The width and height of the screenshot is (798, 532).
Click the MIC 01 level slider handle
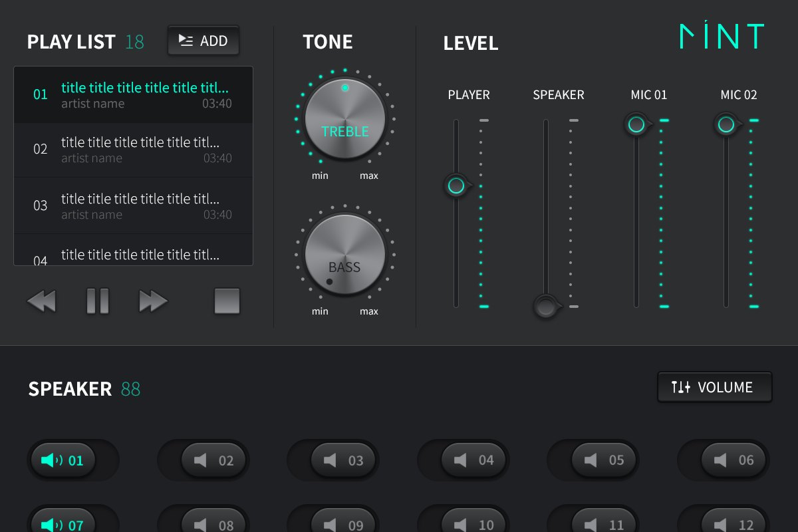(636, 124)
